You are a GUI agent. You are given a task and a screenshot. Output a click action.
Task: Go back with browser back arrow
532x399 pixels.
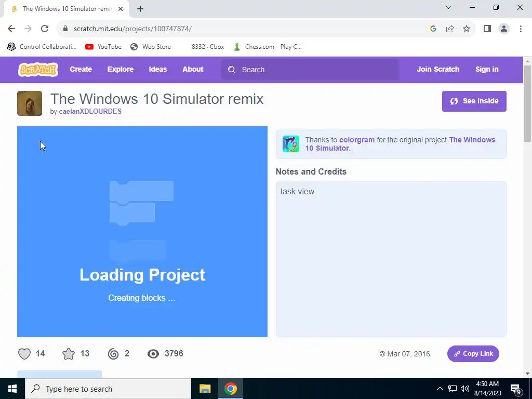click(11, 29)
